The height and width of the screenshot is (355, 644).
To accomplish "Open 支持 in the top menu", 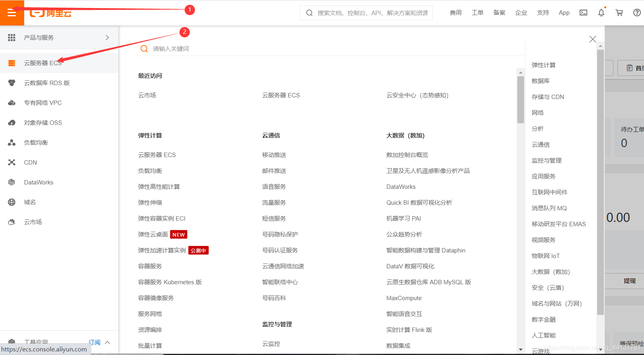I will tap(543, 13).
